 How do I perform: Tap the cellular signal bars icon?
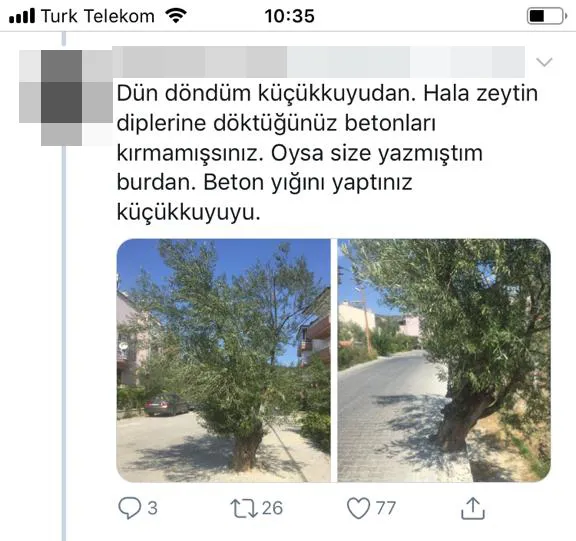[x=22, y=16]
